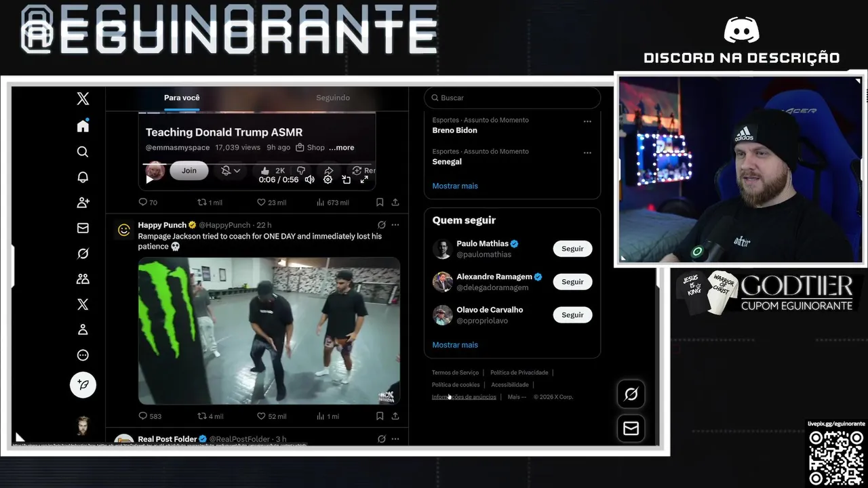Follow Olavo de Carvalho with Seguir button
868x488 pixels.
pos(572,315)
